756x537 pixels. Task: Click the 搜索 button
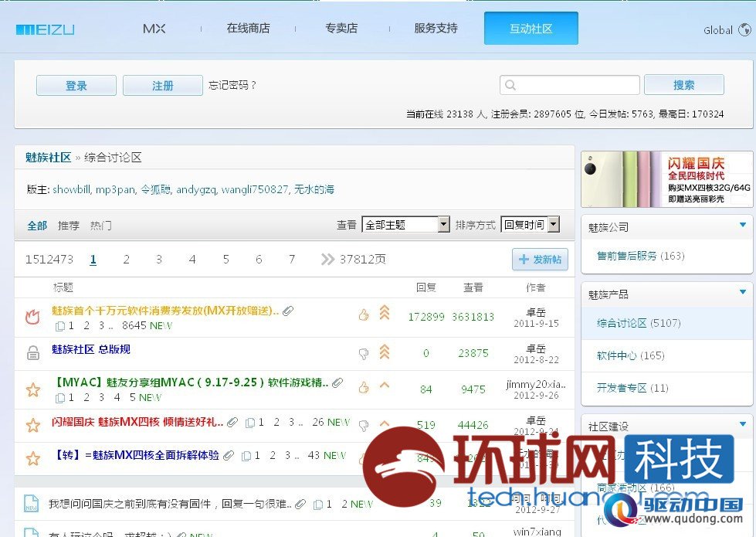click(x=683, y=85)
